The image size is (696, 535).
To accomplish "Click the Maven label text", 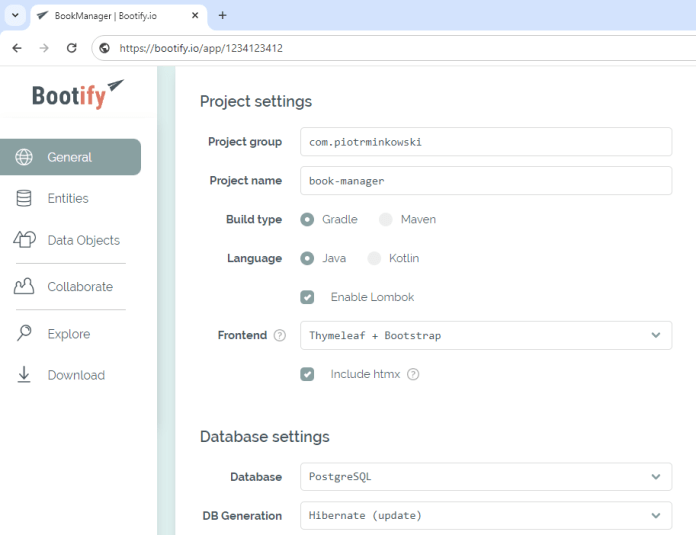I will (x=418, y=219).
